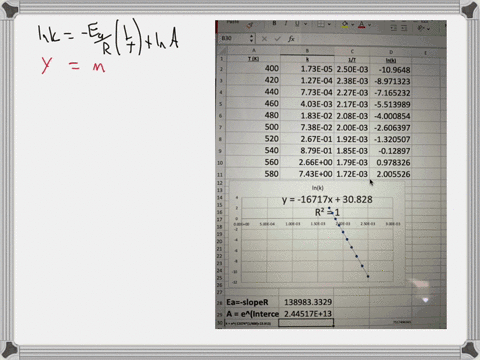Open the Fill Color dropdown arrow

tap(352, 25)
